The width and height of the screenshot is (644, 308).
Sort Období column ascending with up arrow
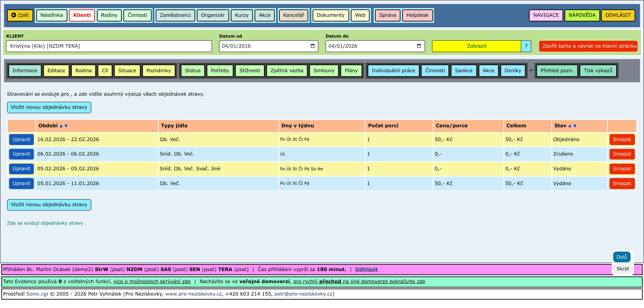61,126
